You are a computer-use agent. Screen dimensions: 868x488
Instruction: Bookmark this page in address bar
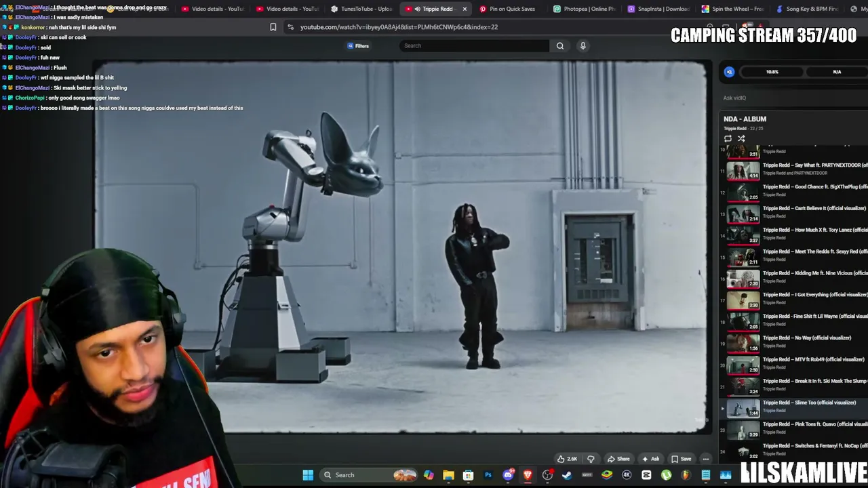tap(273, 27)
